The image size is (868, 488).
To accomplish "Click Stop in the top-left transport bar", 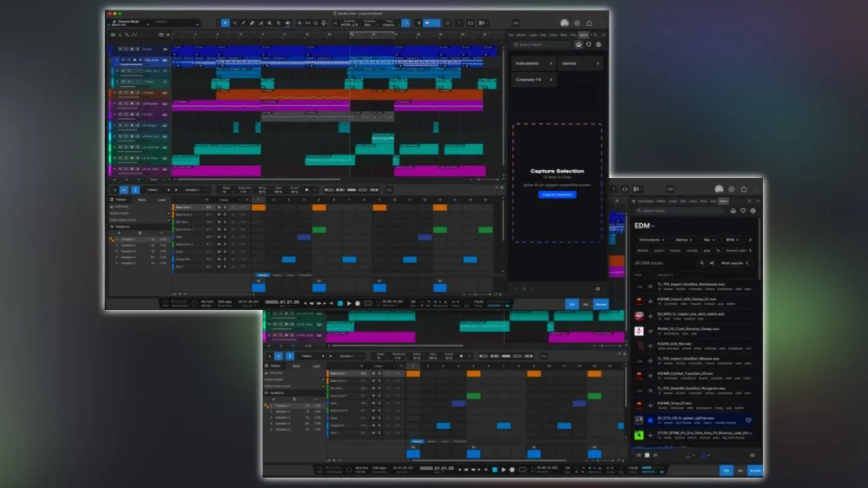I will tap(340, 303).
